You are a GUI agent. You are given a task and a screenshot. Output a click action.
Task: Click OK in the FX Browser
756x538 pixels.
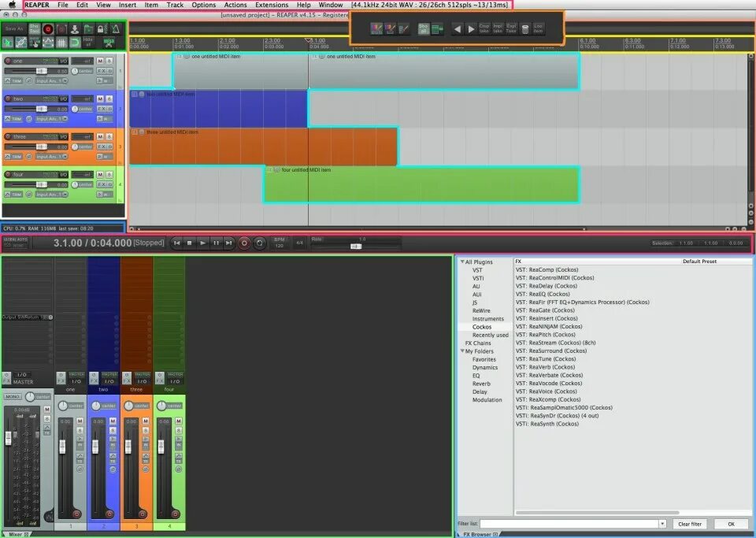[x=731, y=524]
